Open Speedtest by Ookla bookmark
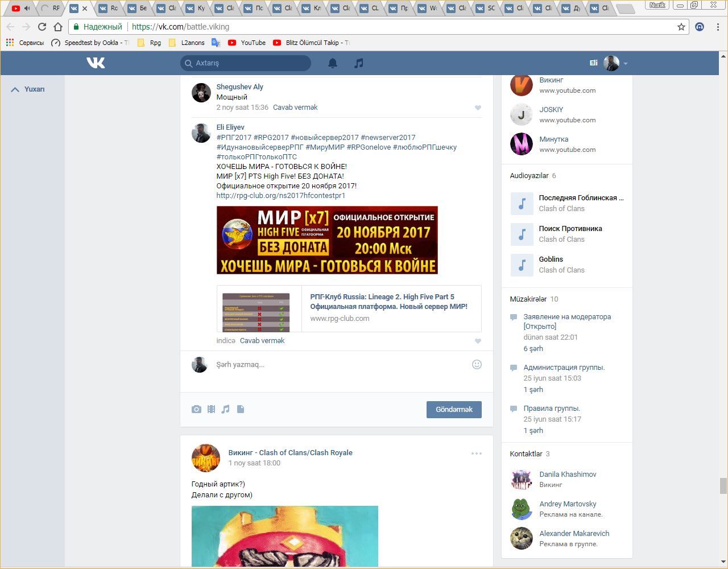This screenshot has width=728, height=569. click(90, 43)
